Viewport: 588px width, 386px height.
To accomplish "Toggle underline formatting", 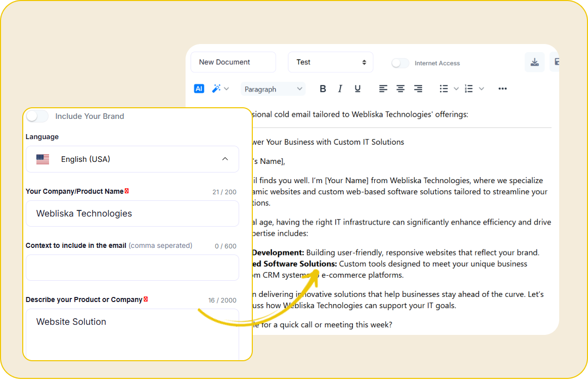I will 358,89.
